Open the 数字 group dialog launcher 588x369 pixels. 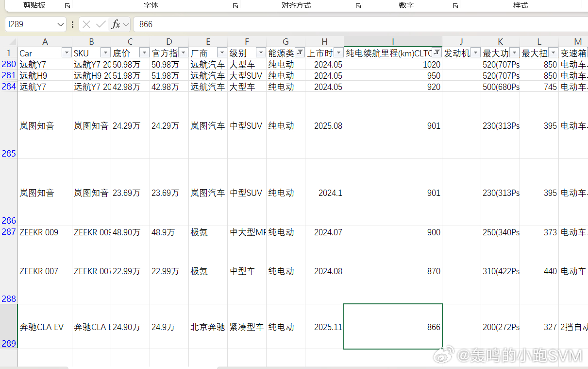point(455,6)
